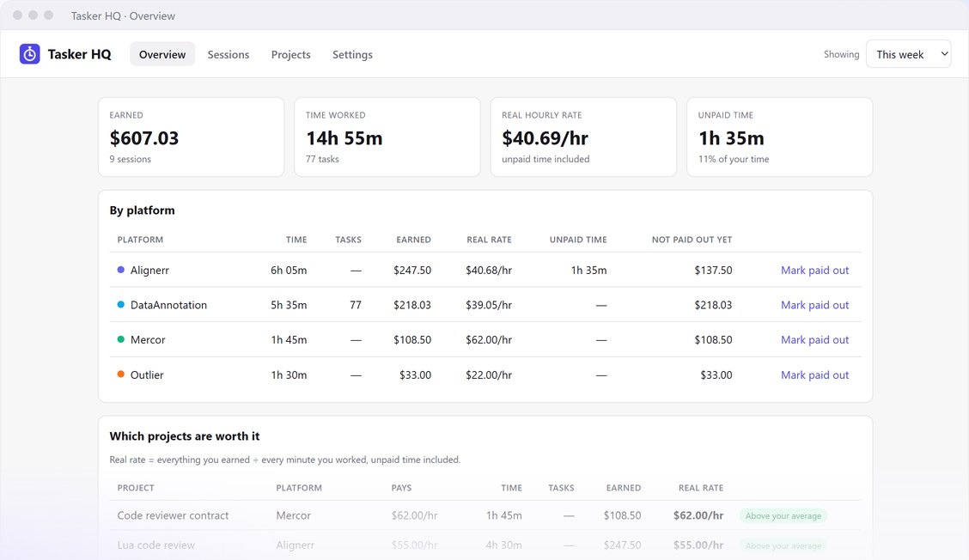Image resolution: width=969 pixels, height=560 pixels.
Task: Mark DataAnnotation earnings as paid out
Action: [814, 305]
